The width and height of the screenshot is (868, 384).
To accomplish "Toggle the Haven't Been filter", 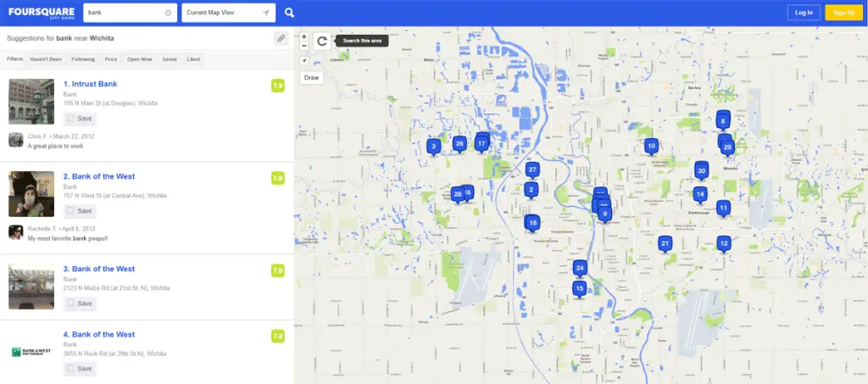I will [x=46, y=59].
